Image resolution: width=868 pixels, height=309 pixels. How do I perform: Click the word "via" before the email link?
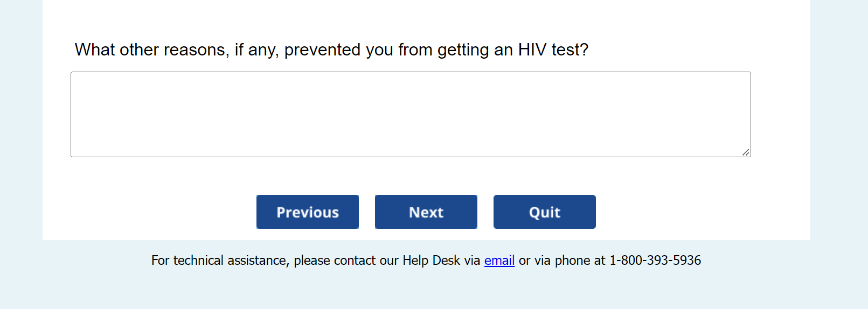tap(472, 261)
